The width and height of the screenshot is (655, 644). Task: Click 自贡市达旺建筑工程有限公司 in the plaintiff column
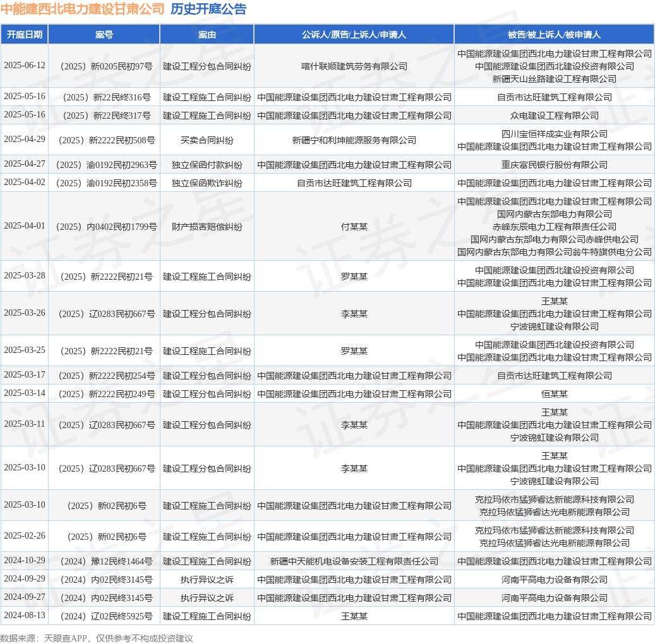coord(354,183)
